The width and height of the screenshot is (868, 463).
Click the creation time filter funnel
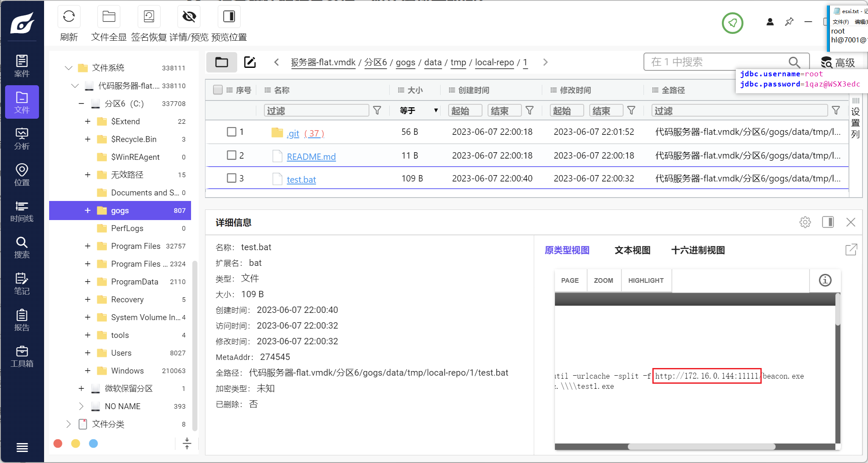[x=530, y=111]
